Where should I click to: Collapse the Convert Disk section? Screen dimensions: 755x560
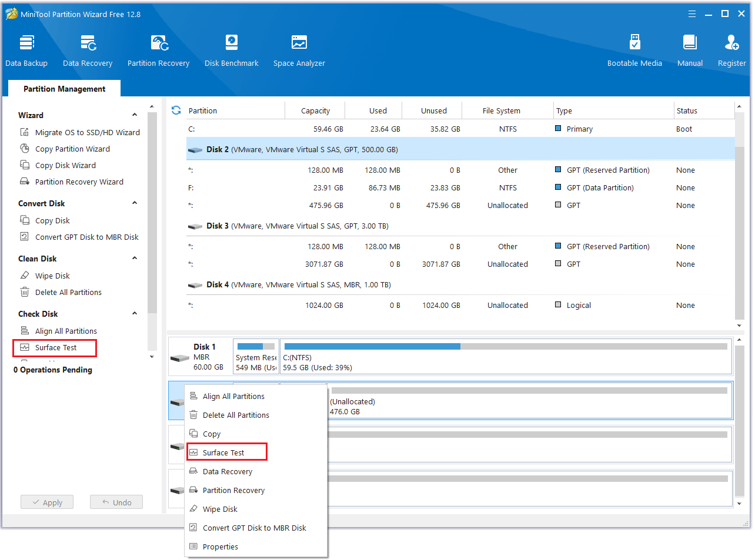pyautogui.click(x=135, y=203)
